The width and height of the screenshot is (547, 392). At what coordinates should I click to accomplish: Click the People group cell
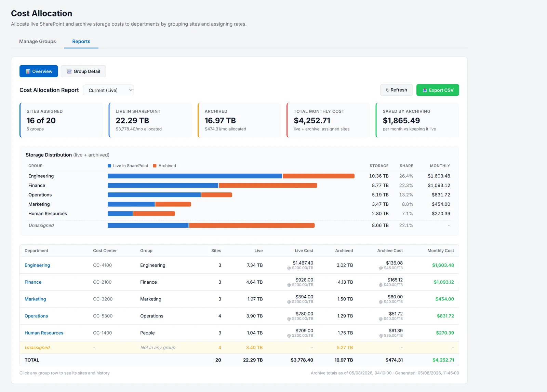tap(147, 333)
